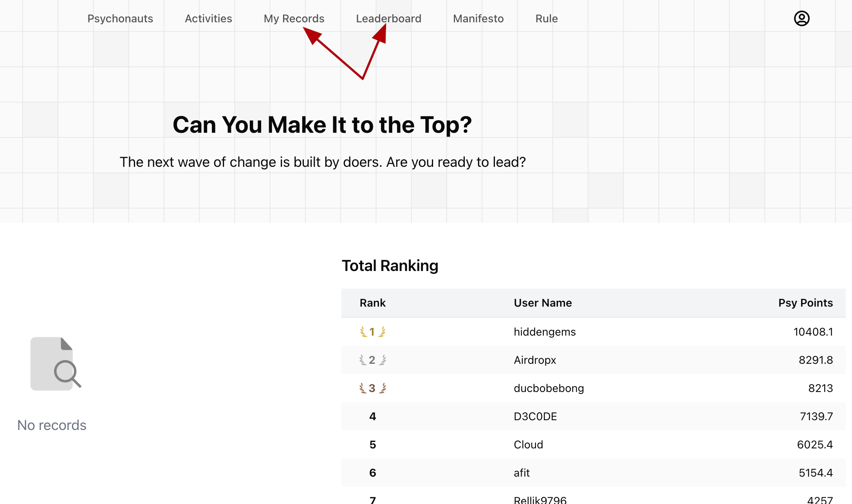
Task: Click the No records document search icon
Action: click(56, 363)
